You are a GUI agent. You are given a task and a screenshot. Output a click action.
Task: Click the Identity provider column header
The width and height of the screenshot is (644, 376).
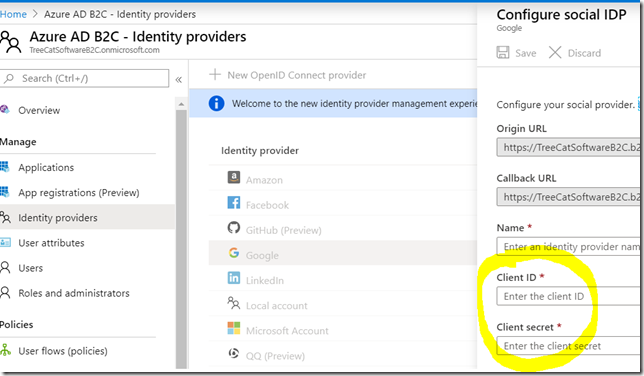[x=260, y=150]
